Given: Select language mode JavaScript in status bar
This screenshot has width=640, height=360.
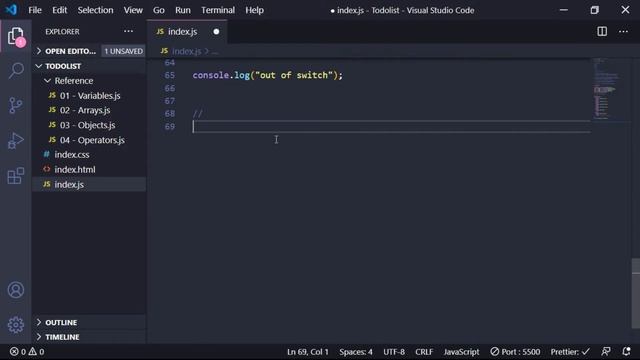Looking at the screenshot, I should [461, 351].
